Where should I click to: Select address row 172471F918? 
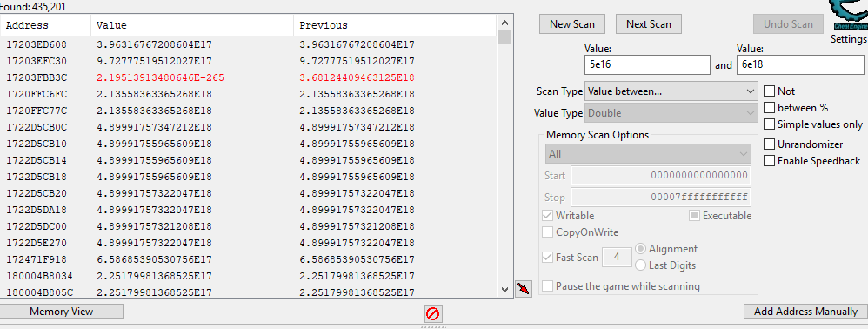[x=248, y=259]
